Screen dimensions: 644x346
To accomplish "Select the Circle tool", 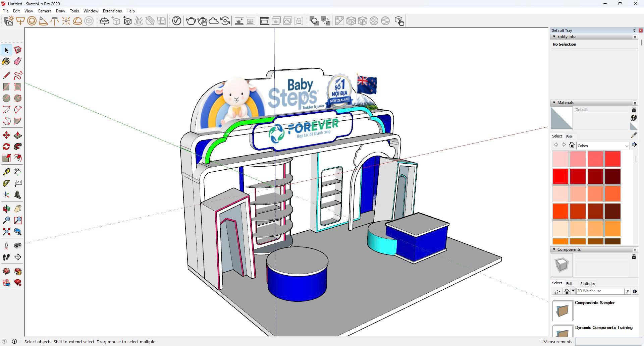I will point(6,98).
